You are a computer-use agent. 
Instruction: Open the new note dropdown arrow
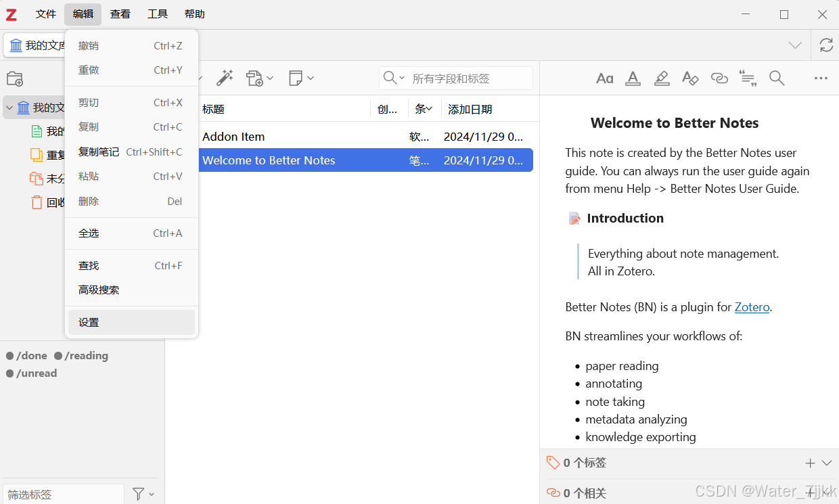coord(311,78)
